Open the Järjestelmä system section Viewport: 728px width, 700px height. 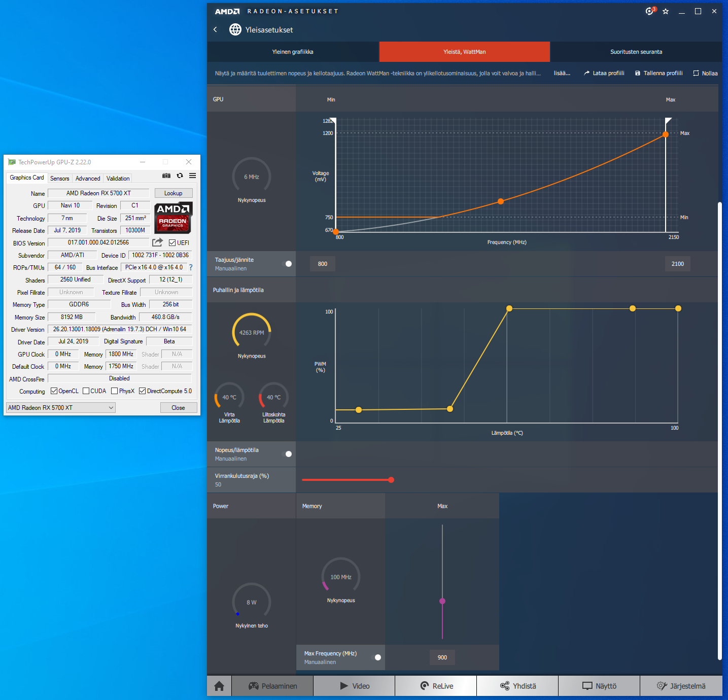tap(681, 686)
